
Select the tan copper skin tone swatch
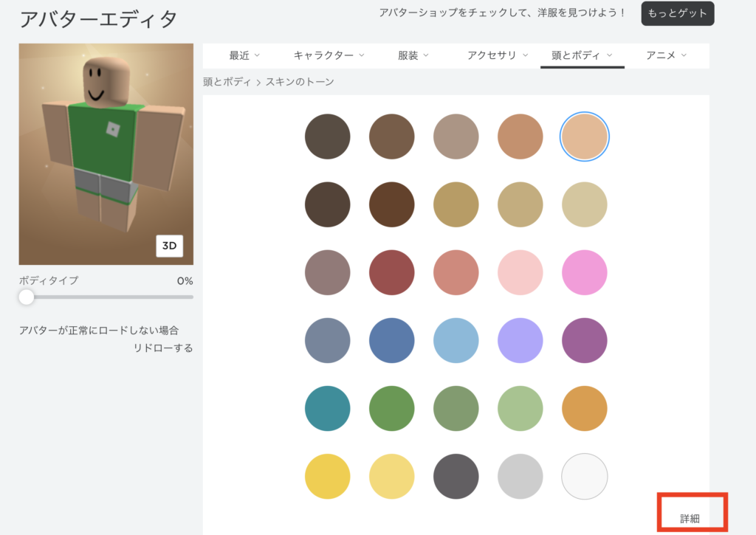(x=520, y=137)
